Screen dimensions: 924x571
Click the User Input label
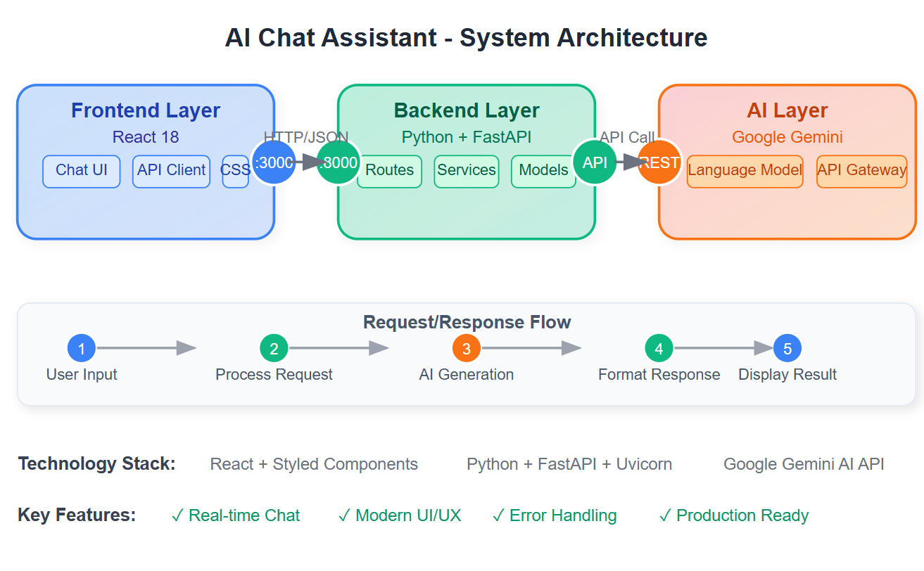tap(82, 375)
